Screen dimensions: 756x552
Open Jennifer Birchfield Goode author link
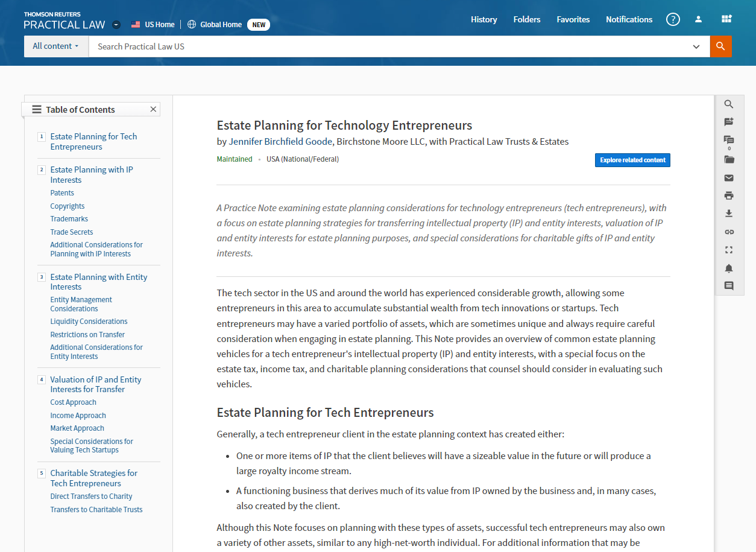[x=280, y=142]
